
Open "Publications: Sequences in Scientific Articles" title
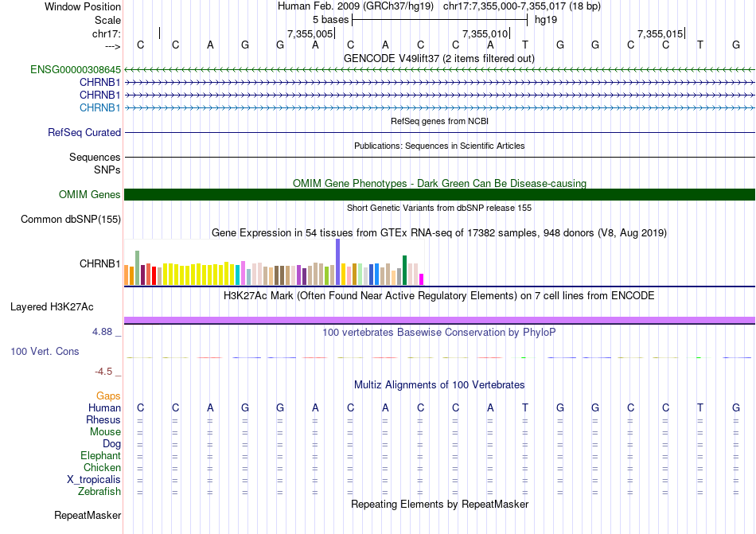[439, 146]
